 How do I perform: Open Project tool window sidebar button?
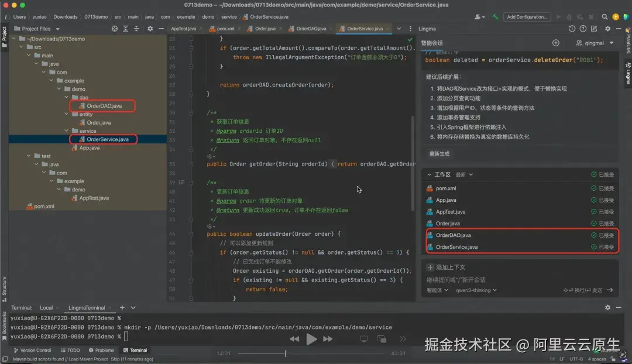5,37
